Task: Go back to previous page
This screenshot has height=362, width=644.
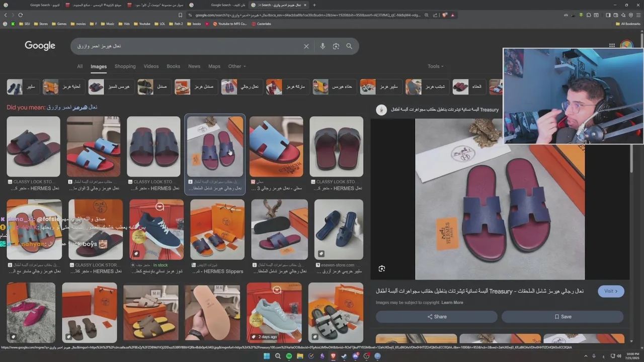Action: point(6,15)
